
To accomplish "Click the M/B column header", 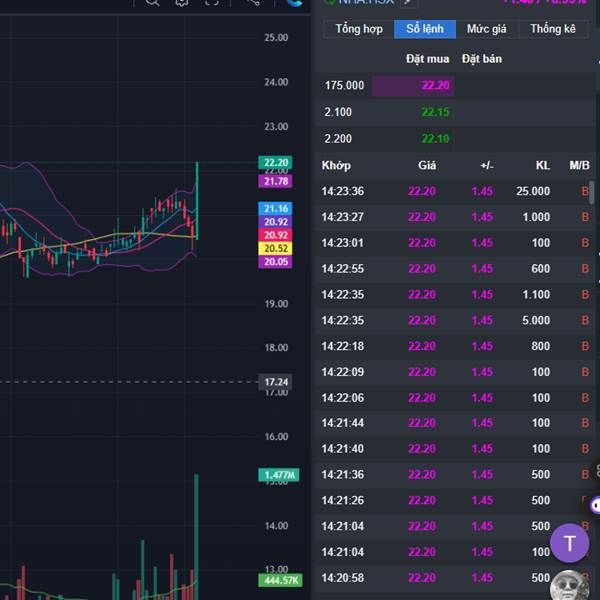I will coord(579,165).
